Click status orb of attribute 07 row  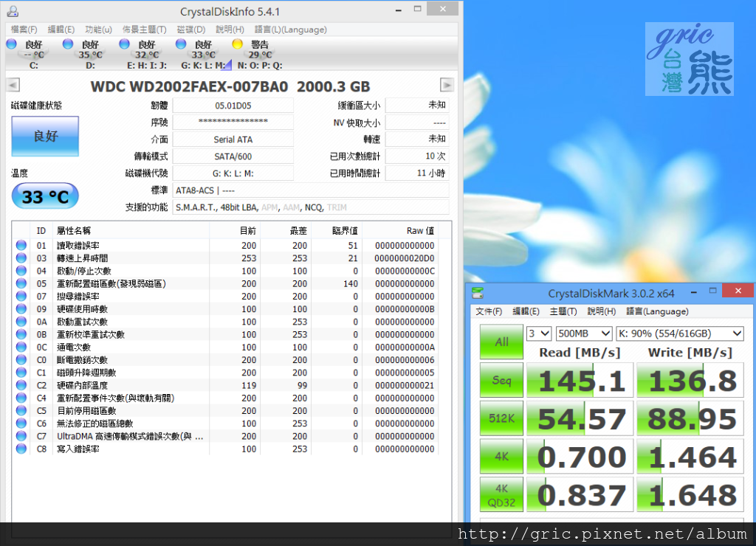point(21,296)
